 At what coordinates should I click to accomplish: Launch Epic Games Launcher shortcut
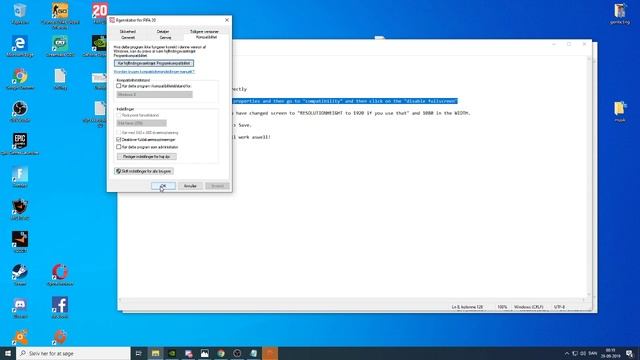pos(20,143)
